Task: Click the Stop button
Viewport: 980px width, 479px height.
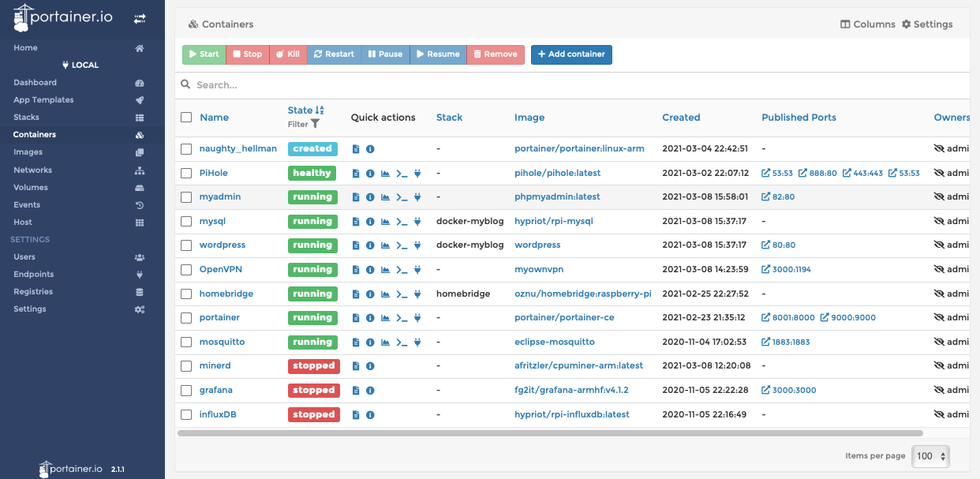Action: pos(247,54)
